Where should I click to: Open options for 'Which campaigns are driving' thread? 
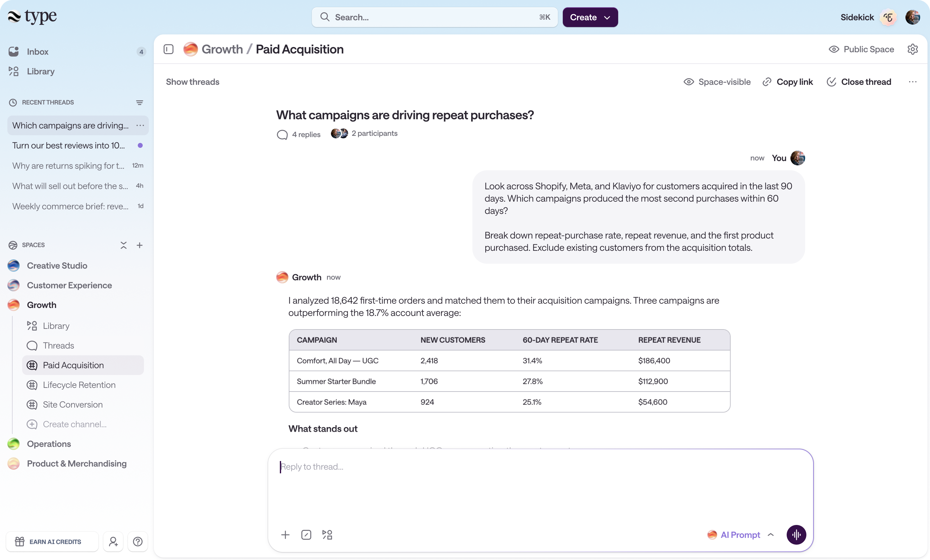pyautogui.click(x=140, y=125)
